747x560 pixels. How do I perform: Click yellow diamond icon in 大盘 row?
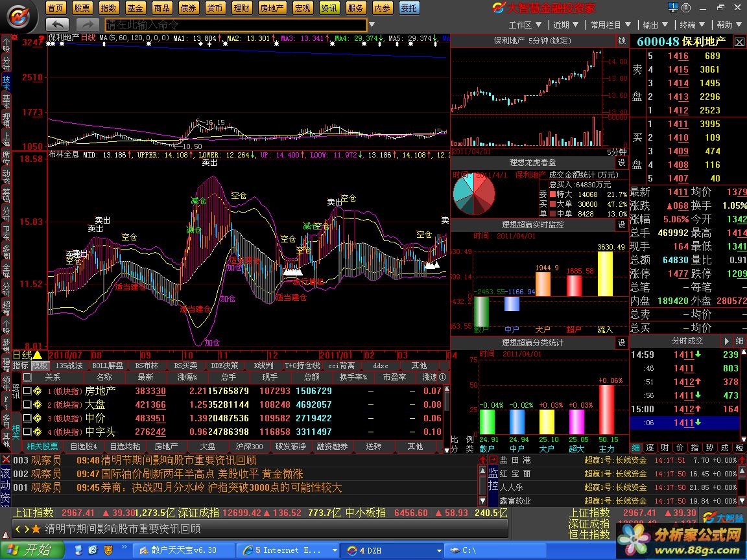click(37, 404)
